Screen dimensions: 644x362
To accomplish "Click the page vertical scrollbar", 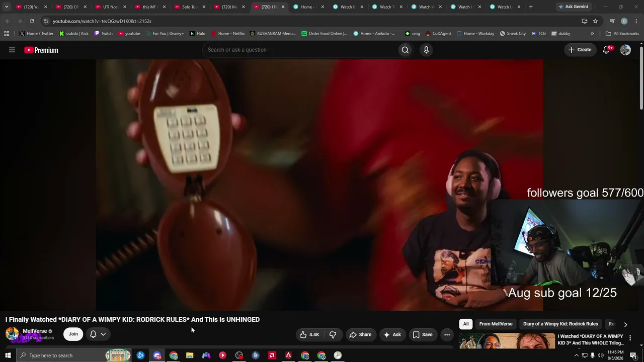I will pos(641,77).
